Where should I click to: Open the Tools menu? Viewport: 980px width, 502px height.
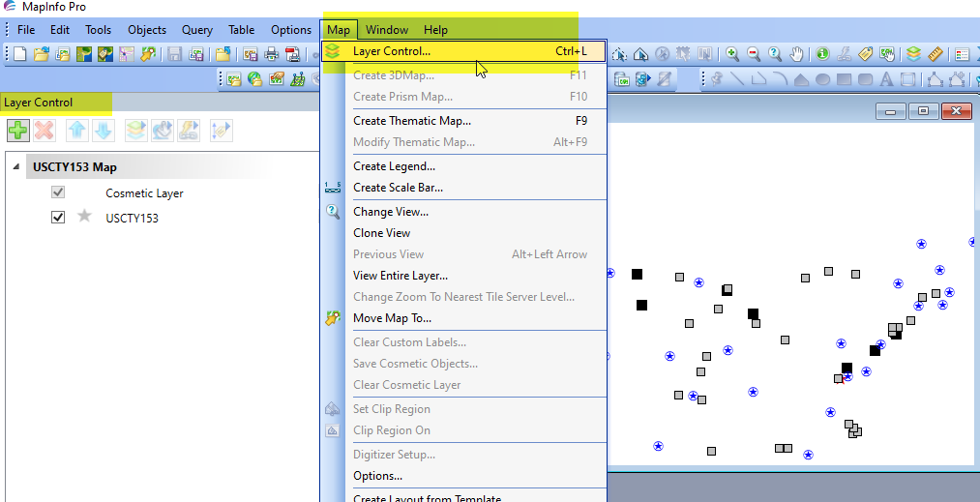click(98, 29)
